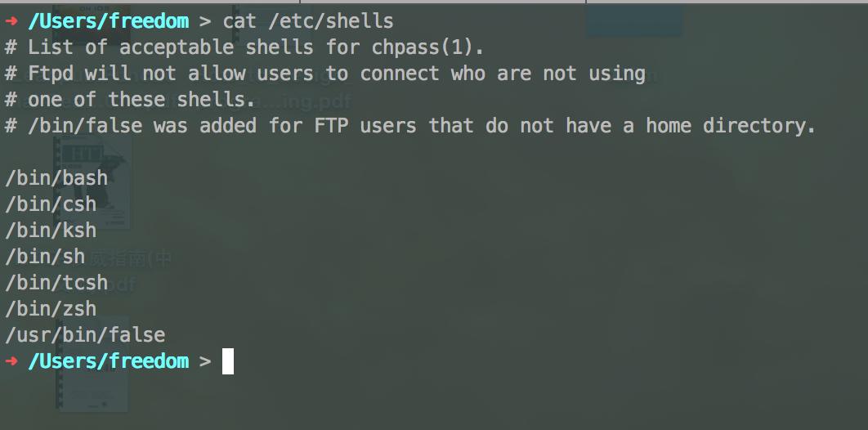Click the /bin/ksh output line
868x430 pixels.
(x=51, y=231)
